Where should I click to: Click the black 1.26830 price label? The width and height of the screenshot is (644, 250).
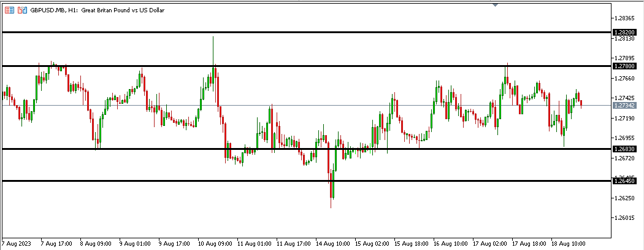coord(624,149)
